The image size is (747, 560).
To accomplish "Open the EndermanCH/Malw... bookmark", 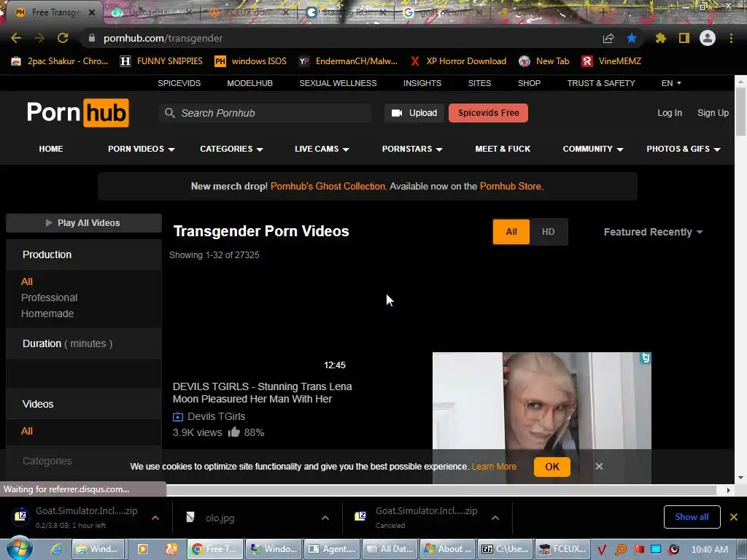I will click(348, 61).
